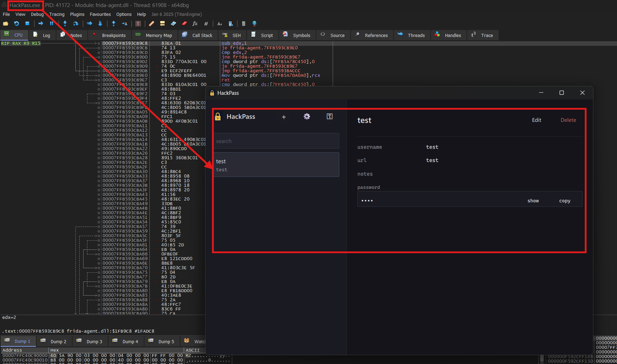Screen dimensions: 617x364
Task: Open the Options menu
Action: (x=124, y=14)
